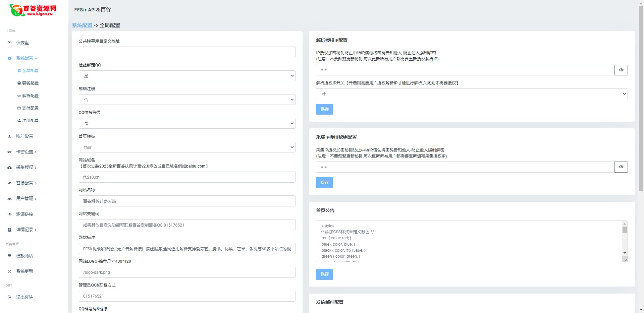The height and width of the screenshot is (313, 644).
Task: Click the cloud icon for 采集授权
Action: coord(9,168)
